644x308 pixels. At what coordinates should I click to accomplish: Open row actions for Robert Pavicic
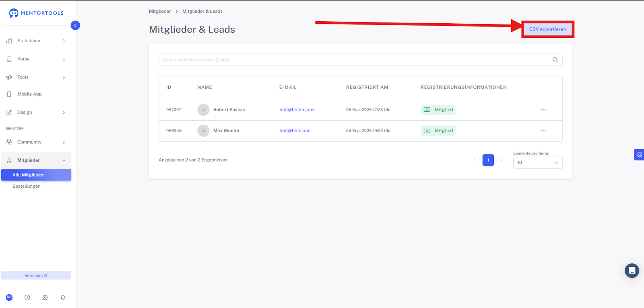[544, 110]
